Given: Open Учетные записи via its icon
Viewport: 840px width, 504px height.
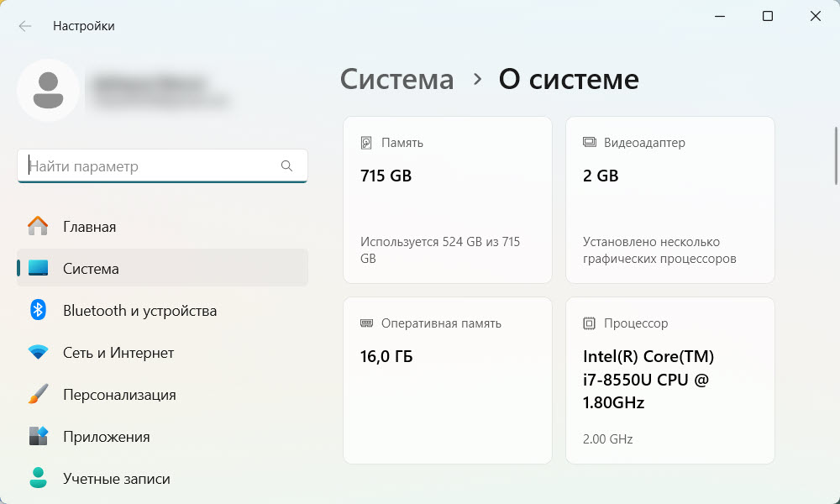Looking at the screenshot, I should pyautogui.click(x=39, y=478).
